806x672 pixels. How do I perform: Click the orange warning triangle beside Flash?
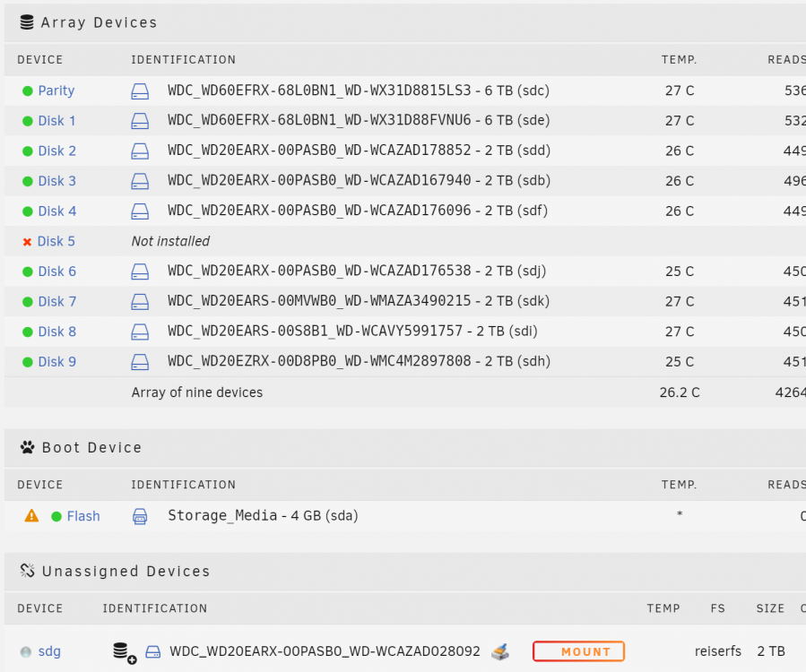pyautogui.click(x=32, y=515)
